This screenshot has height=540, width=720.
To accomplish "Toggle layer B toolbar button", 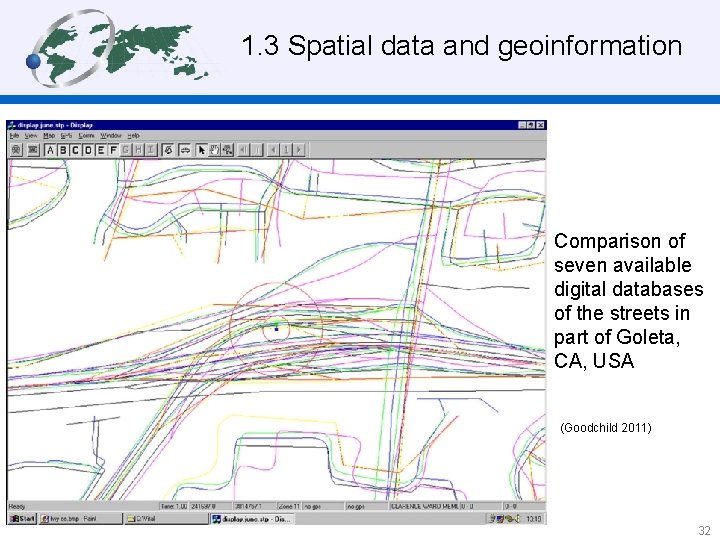I will click(x=62, y=150).
